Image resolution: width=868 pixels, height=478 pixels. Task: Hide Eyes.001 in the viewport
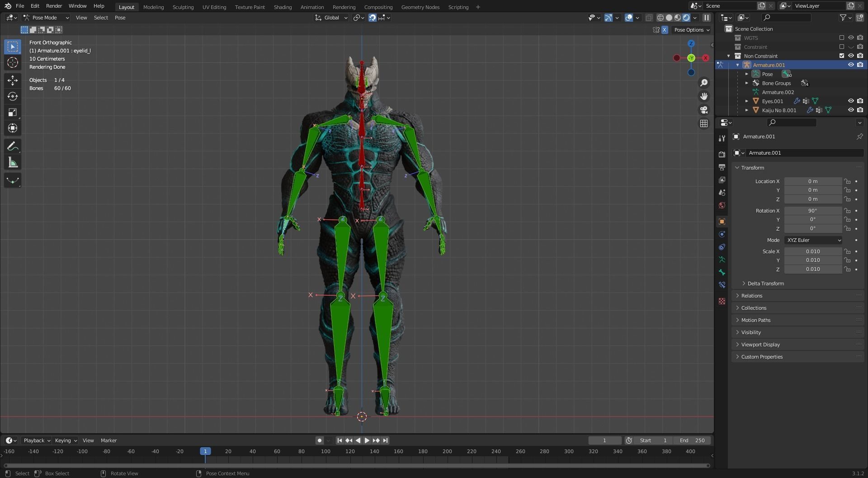point(851,101)
